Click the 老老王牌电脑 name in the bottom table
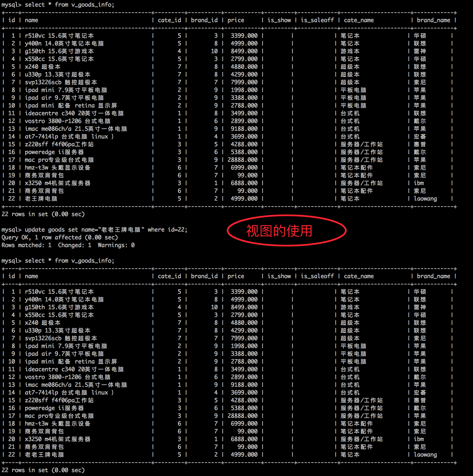The width and height of the screenshot is (473, 476). [44, 455]
